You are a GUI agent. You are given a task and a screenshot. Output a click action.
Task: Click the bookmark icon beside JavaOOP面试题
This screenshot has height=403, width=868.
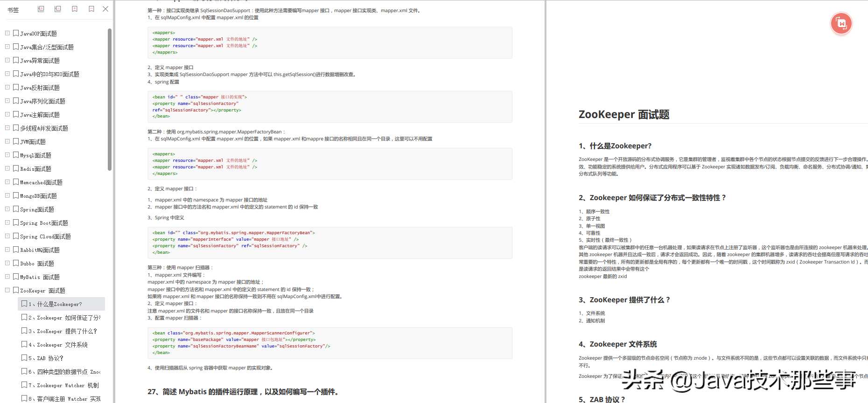(x=16, y=33)
